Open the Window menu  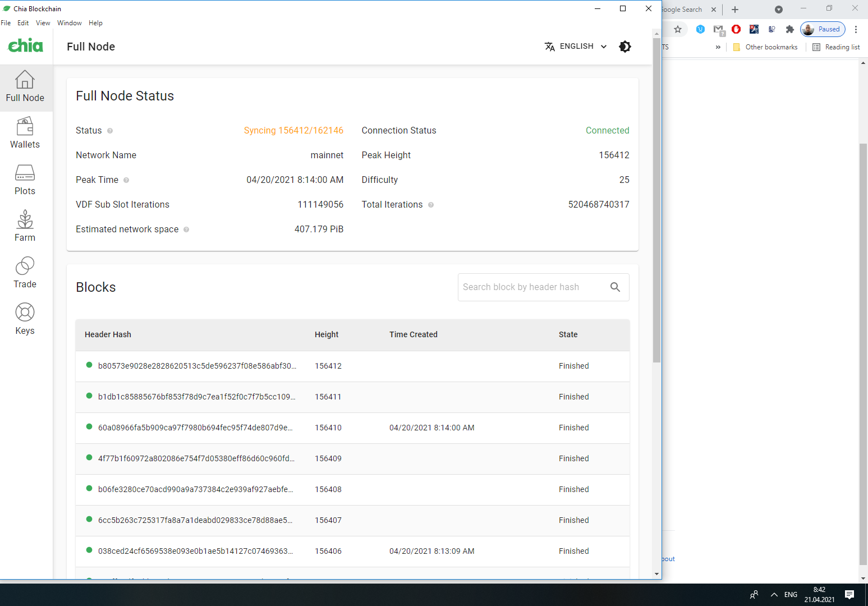coord(70,23)
